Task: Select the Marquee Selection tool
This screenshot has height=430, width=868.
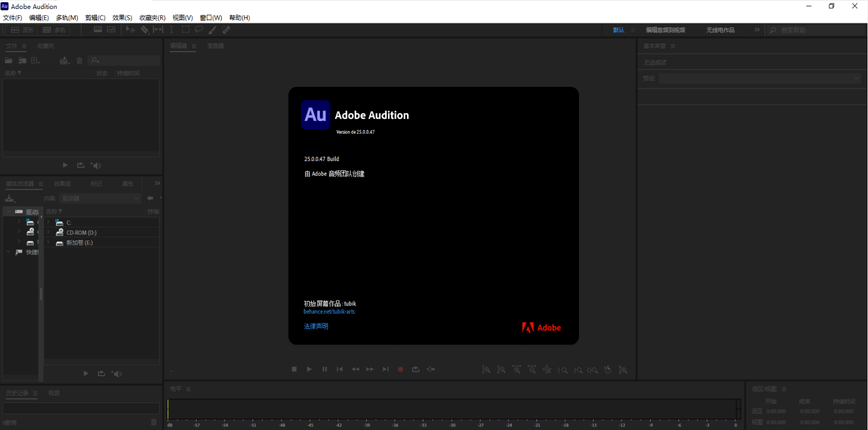Action: [185, 30]
